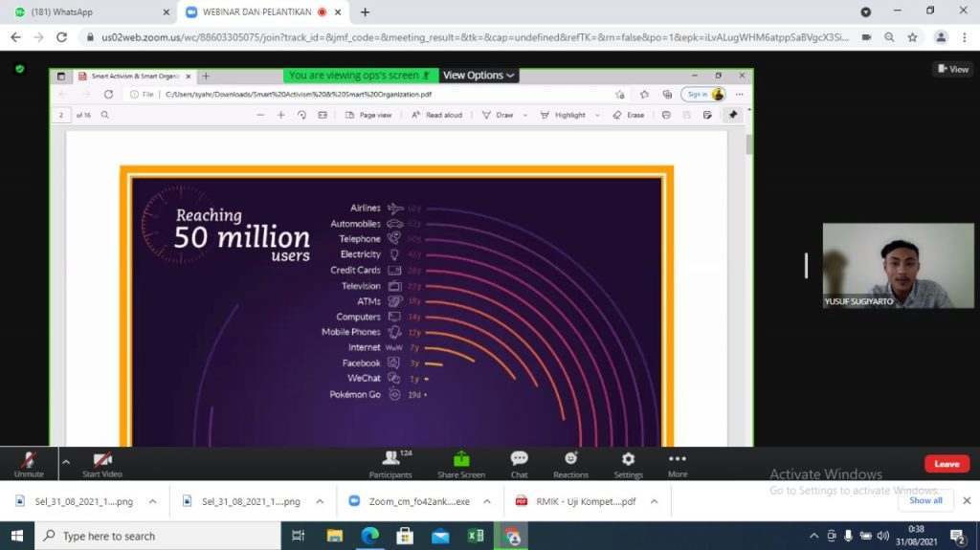This screenshot has height=550, width=980.
Task: Open Windows notification center
Action: pyautogui.click(x=957, y=536)
